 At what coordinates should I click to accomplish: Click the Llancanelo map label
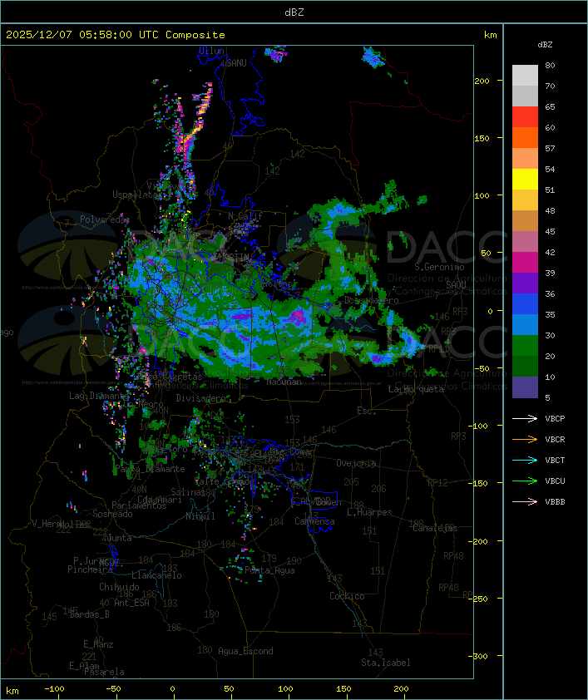[156, 575]
